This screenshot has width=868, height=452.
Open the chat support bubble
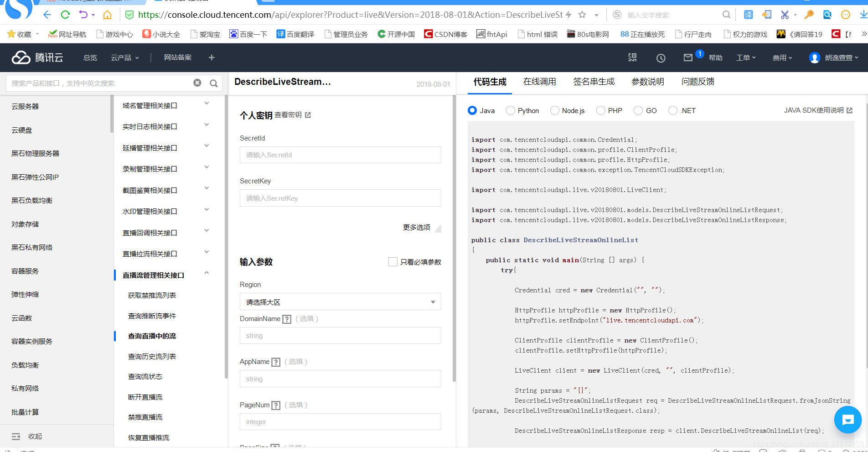coord(847,420)
